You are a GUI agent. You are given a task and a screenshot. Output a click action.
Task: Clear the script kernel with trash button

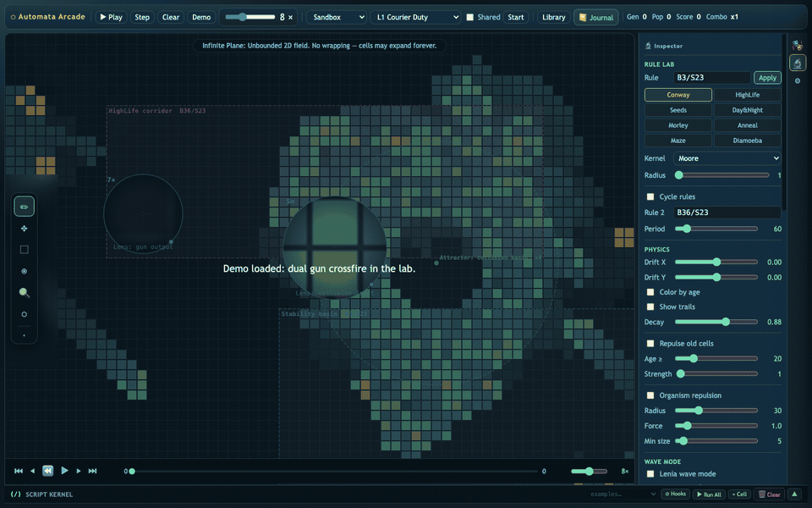[x=769, y=494]
